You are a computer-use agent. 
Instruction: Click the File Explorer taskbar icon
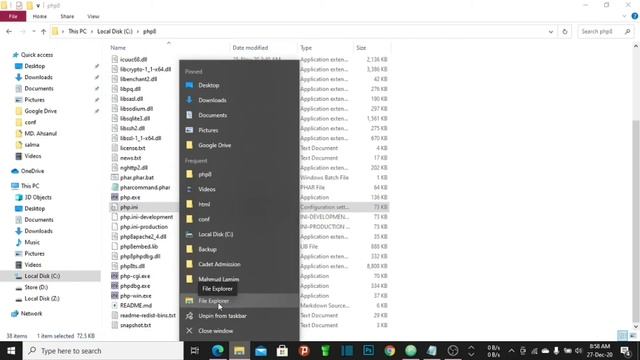tap(239, 351)
